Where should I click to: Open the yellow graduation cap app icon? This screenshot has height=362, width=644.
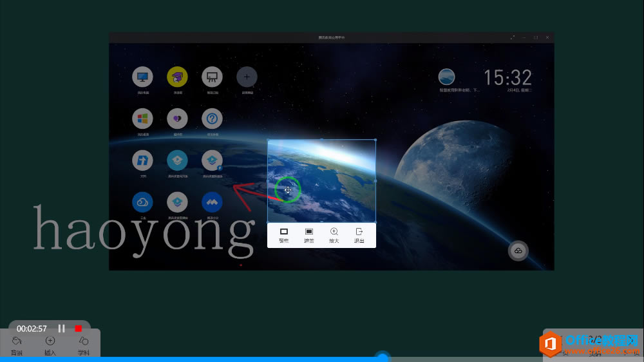tap(178, 77)
